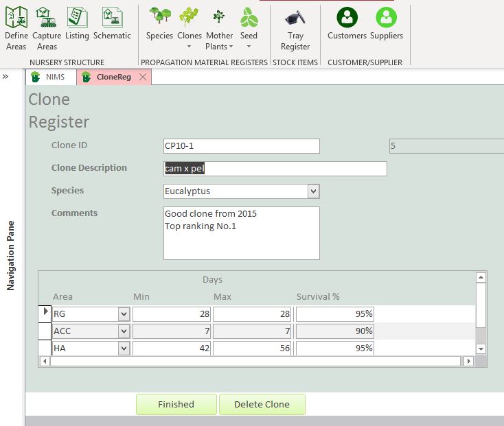Expand the Navigation Pane

pyautogui.click(x=5, y=77)
